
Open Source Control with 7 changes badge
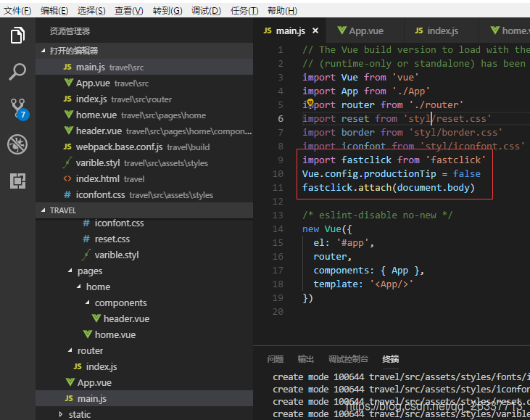[19, 109]
